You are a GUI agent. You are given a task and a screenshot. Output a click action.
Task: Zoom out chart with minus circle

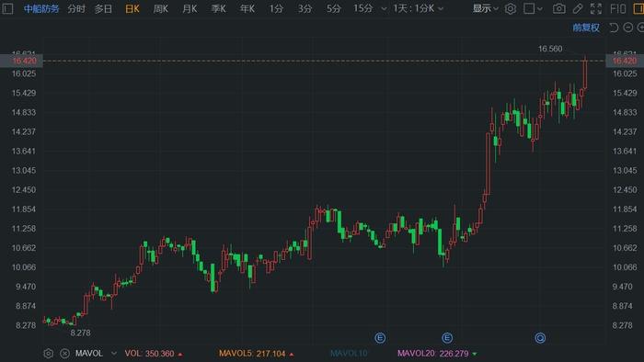click(628, 28)
